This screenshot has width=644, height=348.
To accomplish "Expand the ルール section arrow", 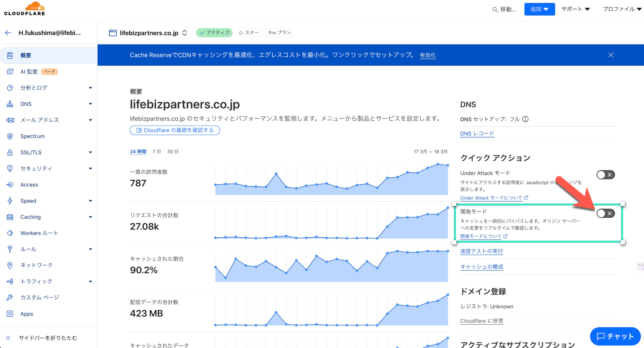I will (91, 249).
